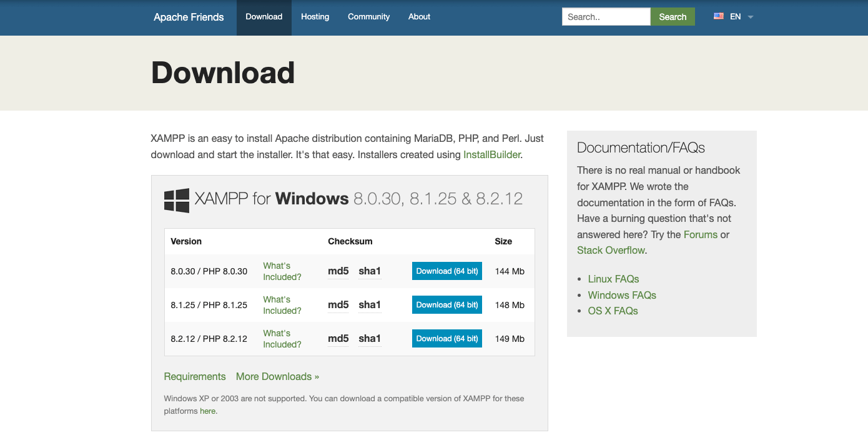868x440 pixels.
Task: Open What's Included for 8.1.25
Action: [x=282, y=305]
